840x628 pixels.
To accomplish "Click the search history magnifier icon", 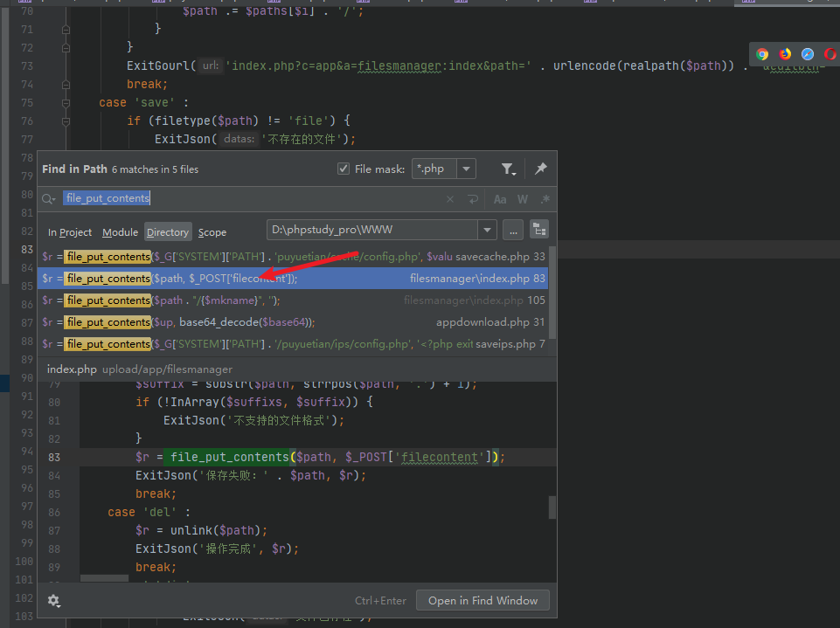I will 50,199.
